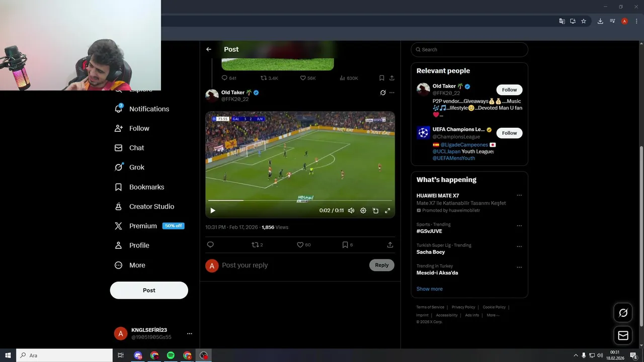
Task: Click the white Post compose button
Action: tap(149, 290)
